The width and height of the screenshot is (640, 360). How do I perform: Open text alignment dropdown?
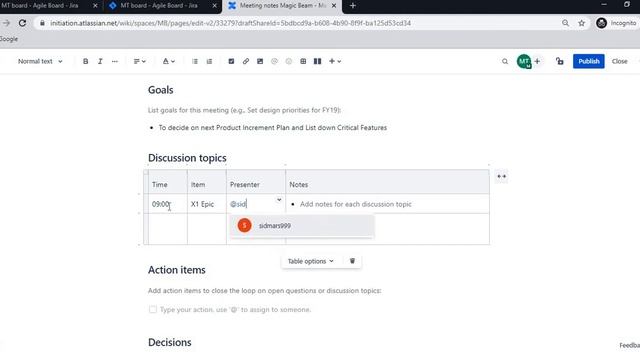click(x=140, y=61)
